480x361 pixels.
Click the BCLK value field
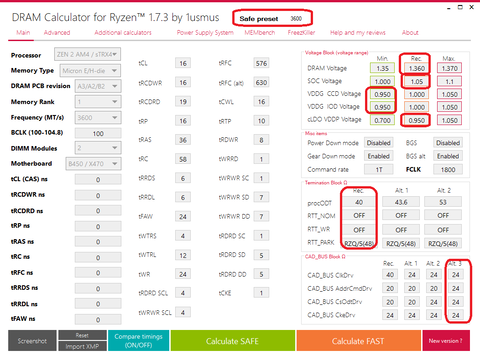98,133
